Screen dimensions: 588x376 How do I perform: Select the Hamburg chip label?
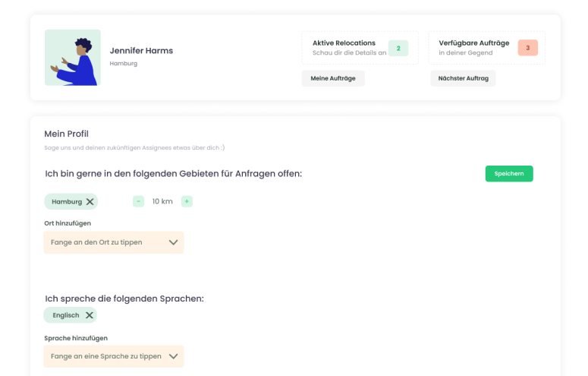coord(67,202)
